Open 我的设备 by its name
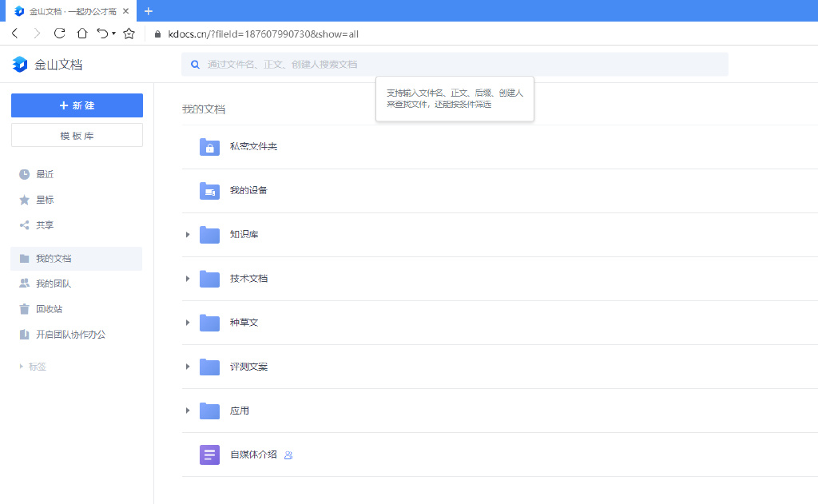The image size is (818, 504). tap(248, 190)
